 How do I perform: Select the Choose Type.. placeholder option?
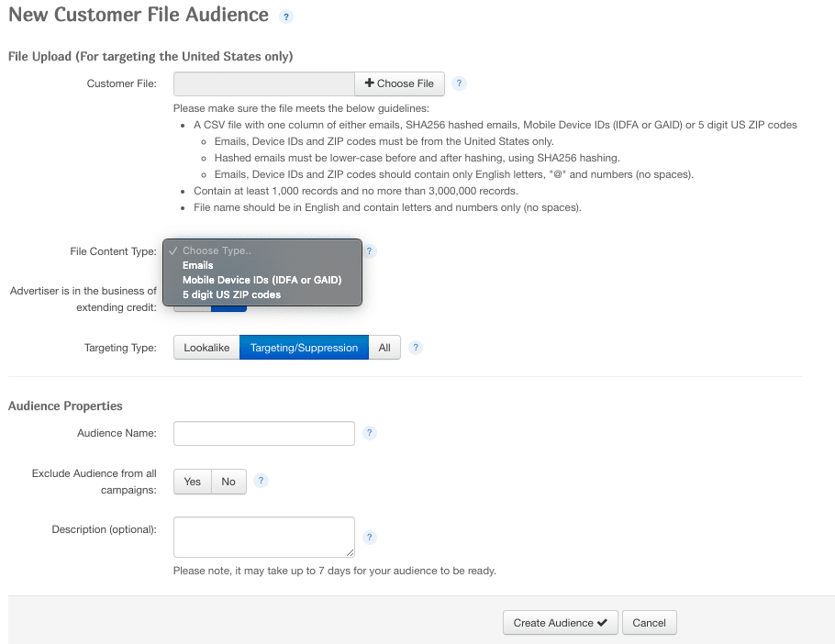[x=262, y=250]
